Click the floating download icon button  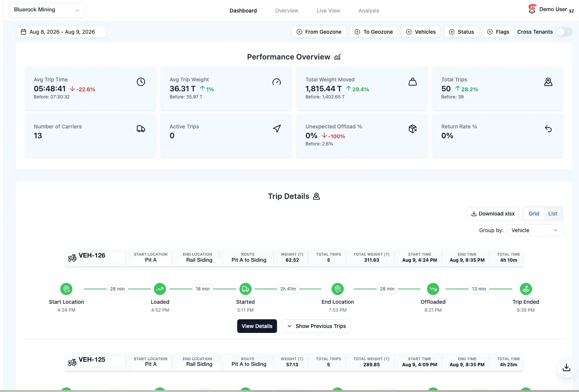tap(566, 367)
